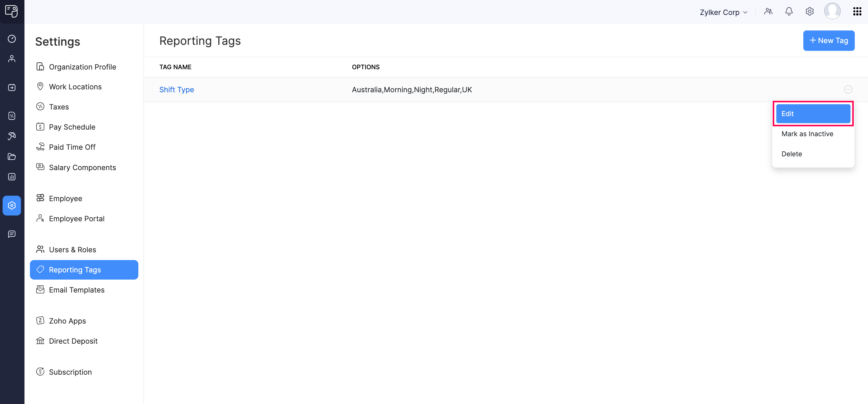This screenshot has height=404, width=868.
Task: Click the settings gear in top bar
Action: [809, 11]
